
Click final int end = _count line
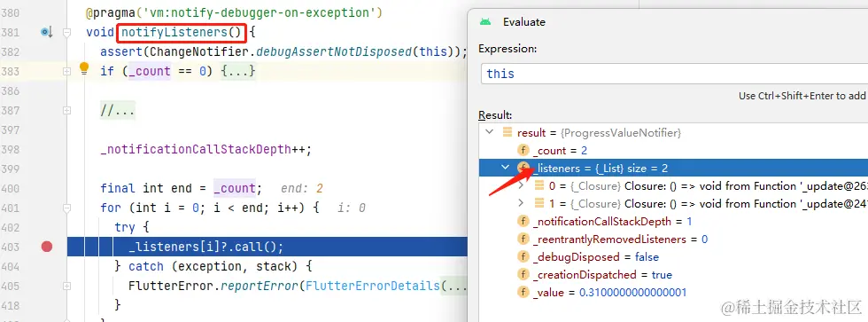[x=182, y=188]
